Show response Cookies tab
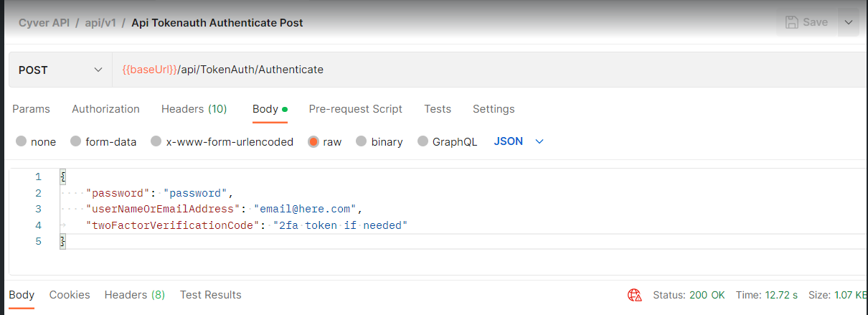The height and width of the screenshot is (315, 868). click(x=70, y=295)
